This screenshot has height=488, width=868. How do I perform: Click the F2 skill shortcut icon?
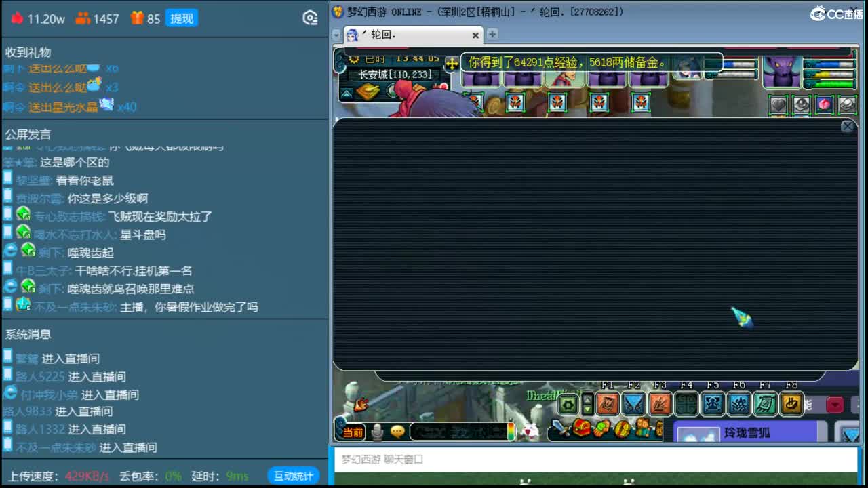point(634,404)
